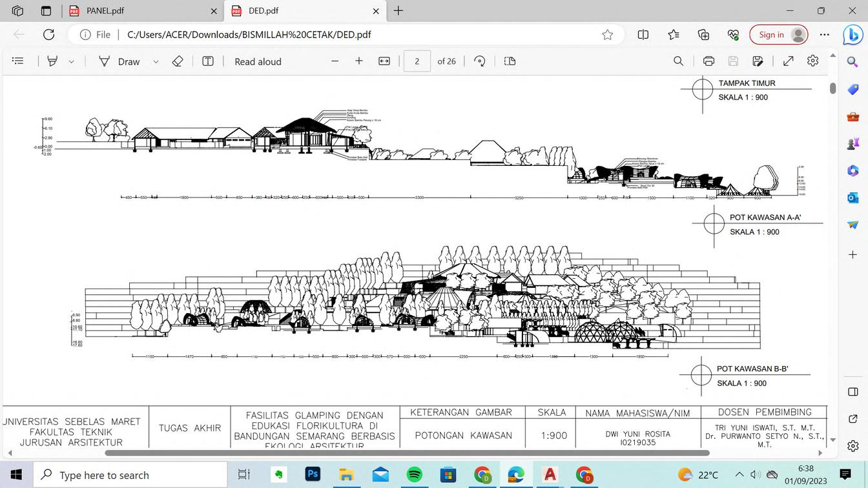Open Task View on the taskbar

tap(243, 475)
